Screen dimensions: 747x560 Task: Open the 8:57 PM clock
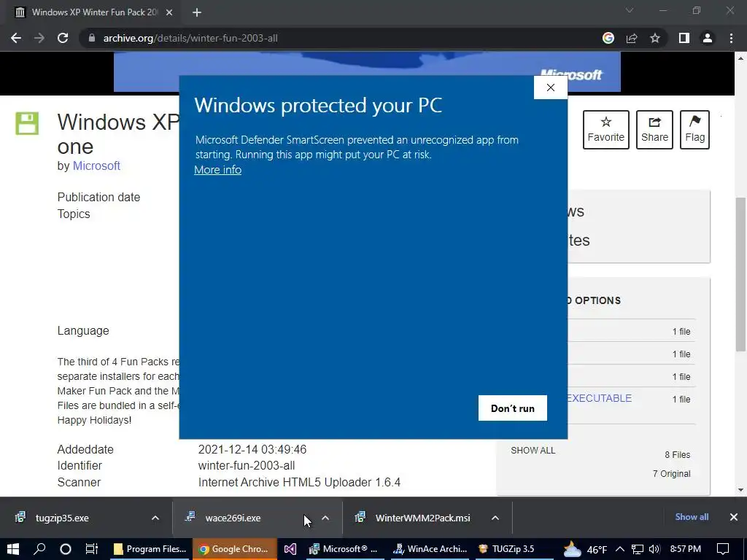tap(686, 549)
